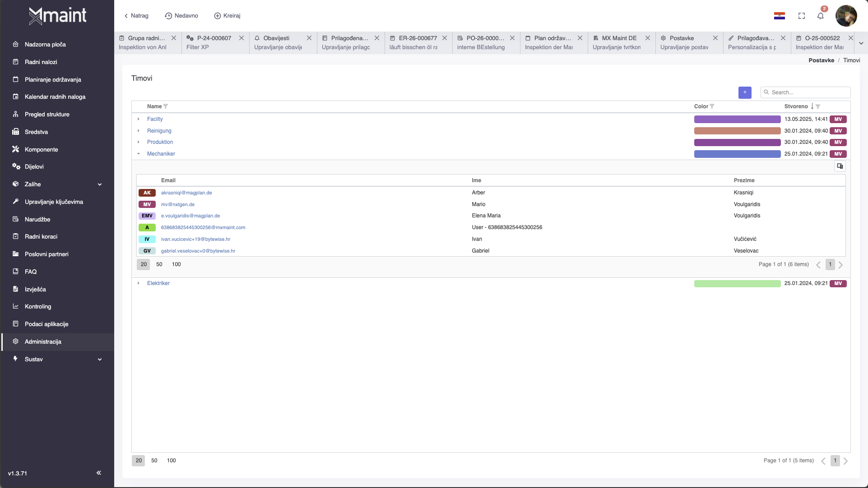
Task: Switch to the MX Maint DE tab
Action: click(x=619, y=38)
